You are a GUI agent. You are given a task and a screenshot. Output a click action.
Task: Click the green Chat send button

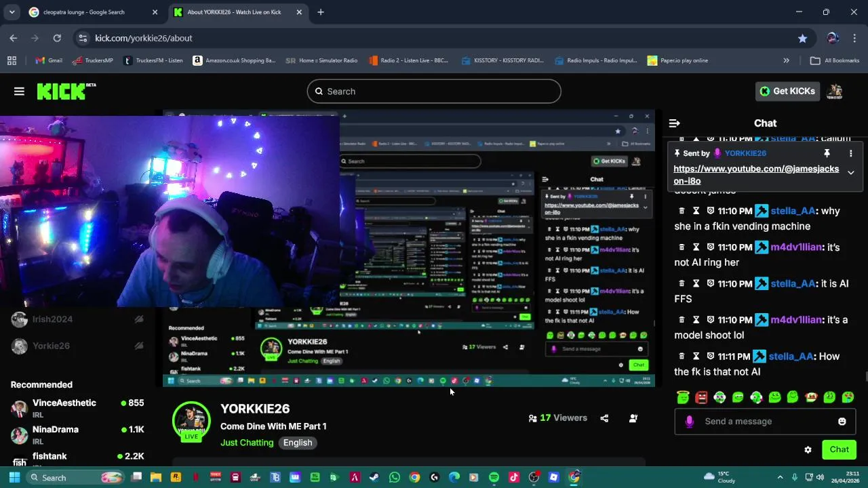pos(839,449)
